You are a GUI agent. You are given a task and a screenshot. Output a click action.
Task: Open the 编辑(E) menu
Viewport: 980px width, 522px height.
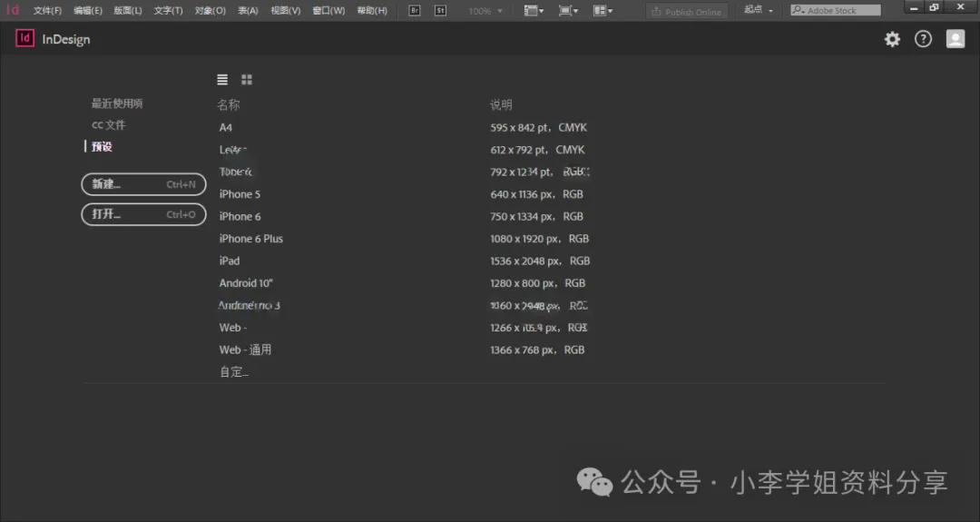(87, 11)
